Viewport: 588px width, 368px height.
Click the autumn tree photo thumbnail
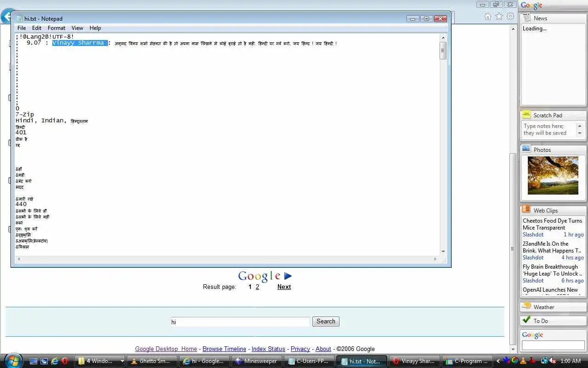click(553, 175)
